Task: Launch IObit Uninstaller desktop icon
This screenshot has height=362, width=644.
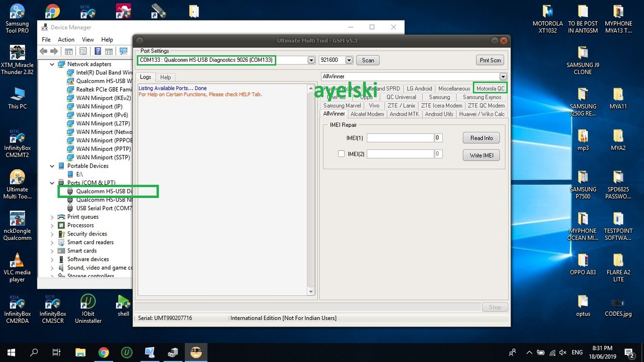Action: [88, 309]
